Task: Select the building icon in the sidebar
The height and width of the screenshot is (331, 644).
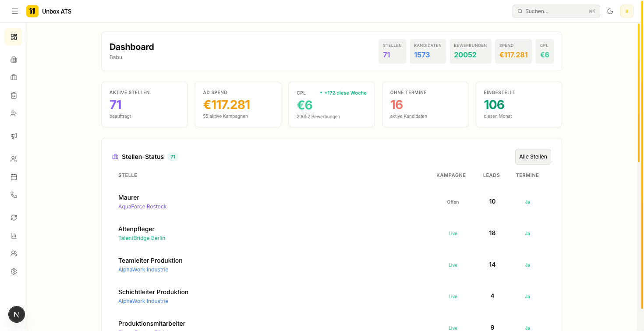Action: (13, 59)
